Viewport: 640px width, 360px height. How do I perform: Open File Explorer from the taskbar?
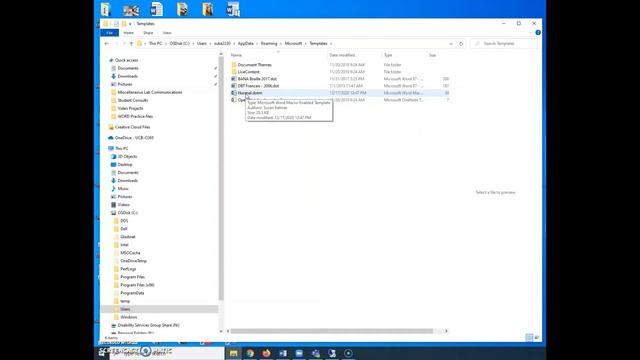coord(233,353)
